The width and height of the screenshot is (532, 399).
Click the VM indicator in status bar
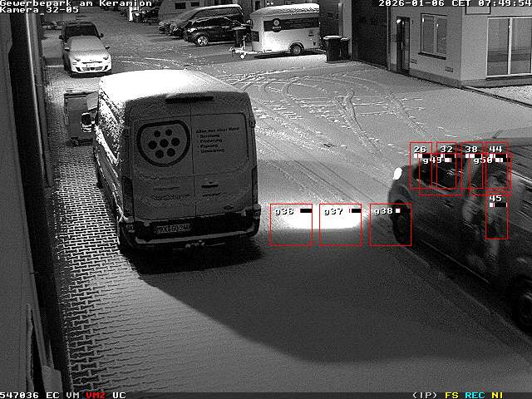point(72,395)
